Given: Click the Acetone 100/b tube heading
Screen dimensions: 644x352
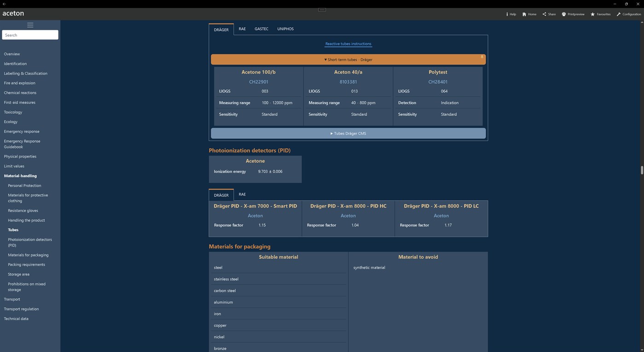Looking at the screenshot, I should point(259,72).
